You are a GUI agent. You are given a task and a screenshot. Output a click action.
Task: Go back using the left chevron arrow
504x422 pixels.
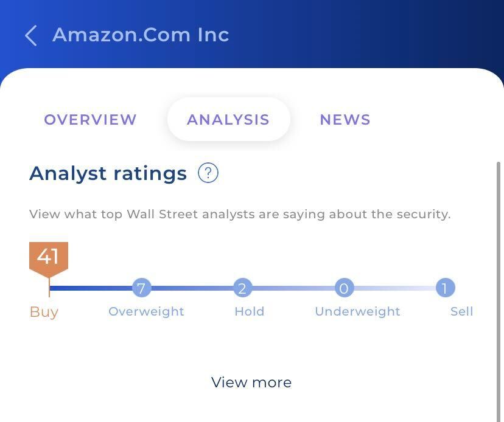point(31,35)
